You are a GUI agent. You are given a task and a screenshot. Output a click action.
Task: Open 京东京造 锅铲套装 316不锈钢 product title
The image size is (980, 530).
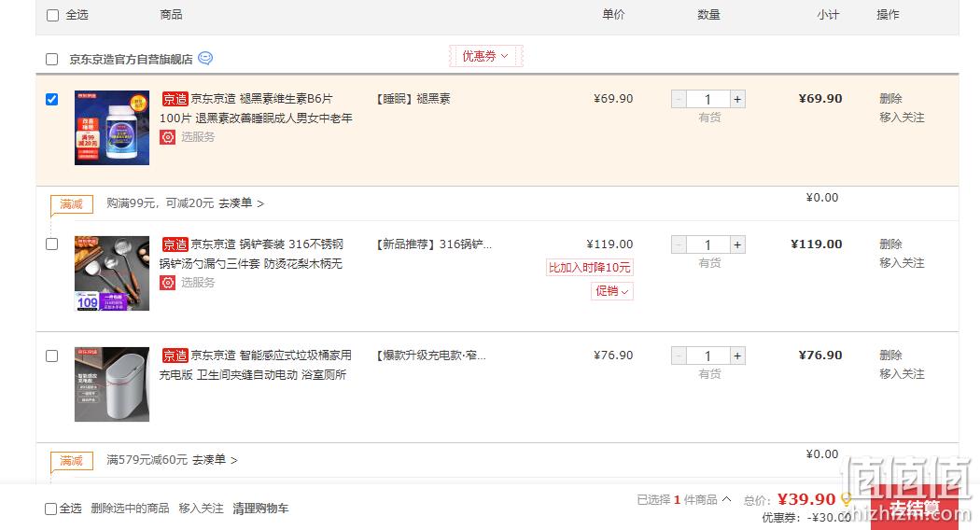tap(253, 254)
